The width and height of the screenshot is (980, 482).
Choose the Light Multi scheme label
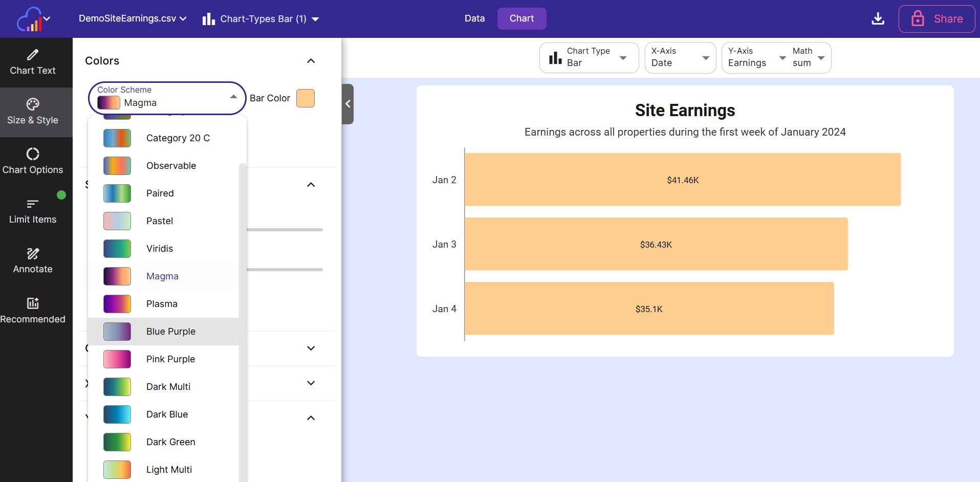169,470
